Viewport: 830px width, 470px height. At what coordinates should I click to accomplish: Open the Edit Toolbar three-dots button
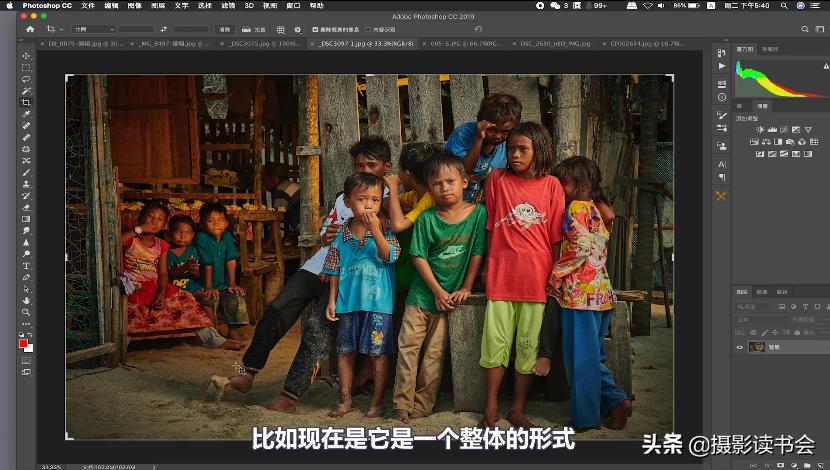[x=26, y=323]
